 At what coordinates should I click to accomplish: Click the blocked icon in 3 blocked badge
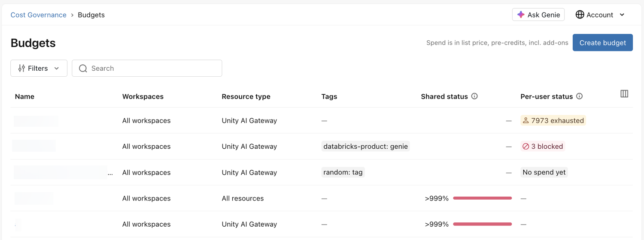pos(526,147)
